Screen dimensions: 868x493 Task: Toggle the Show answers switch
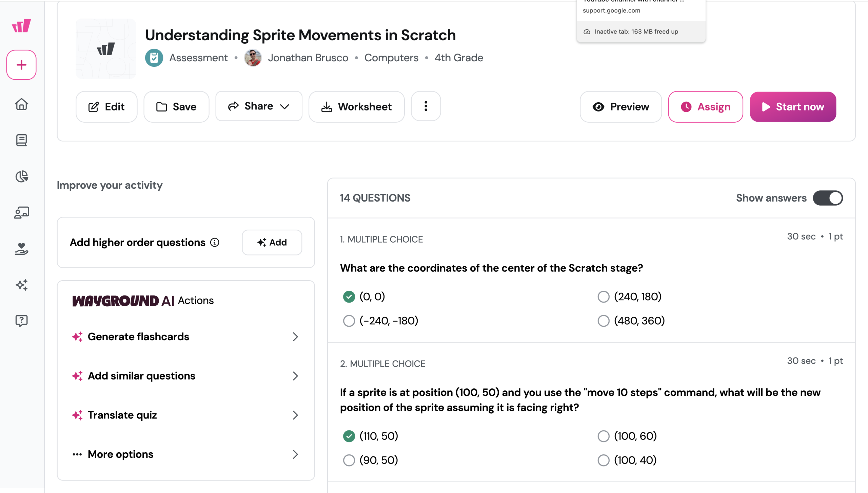[827, 198]
